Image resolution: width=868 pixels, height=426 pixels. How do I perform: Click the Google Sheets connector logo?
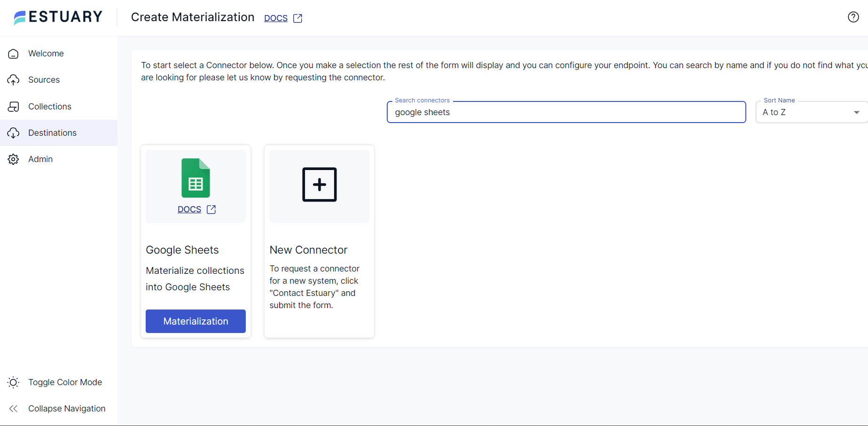click(195, 178)
